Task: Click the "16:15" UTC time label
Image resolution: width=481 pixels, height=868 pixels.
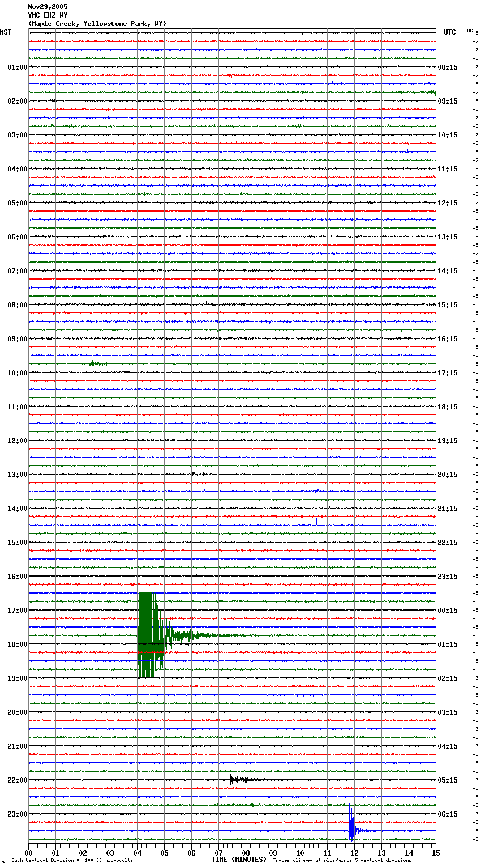Action: 448,339
